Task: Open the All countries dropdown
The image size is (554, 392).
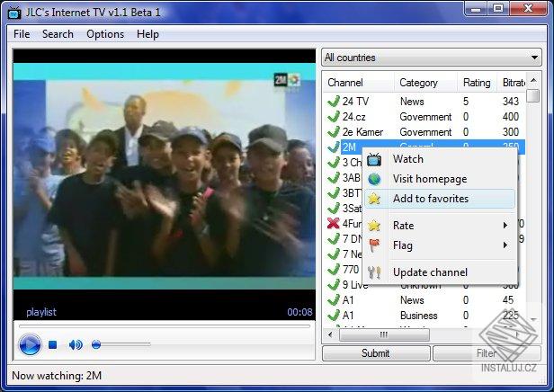Action: click(432, 58)
